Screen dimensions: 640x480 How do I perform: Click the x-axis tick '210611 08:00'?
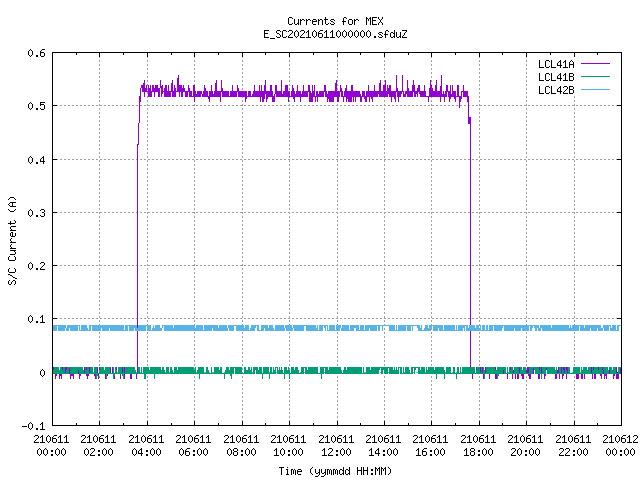pyautogui.click(x=241, y=446)
